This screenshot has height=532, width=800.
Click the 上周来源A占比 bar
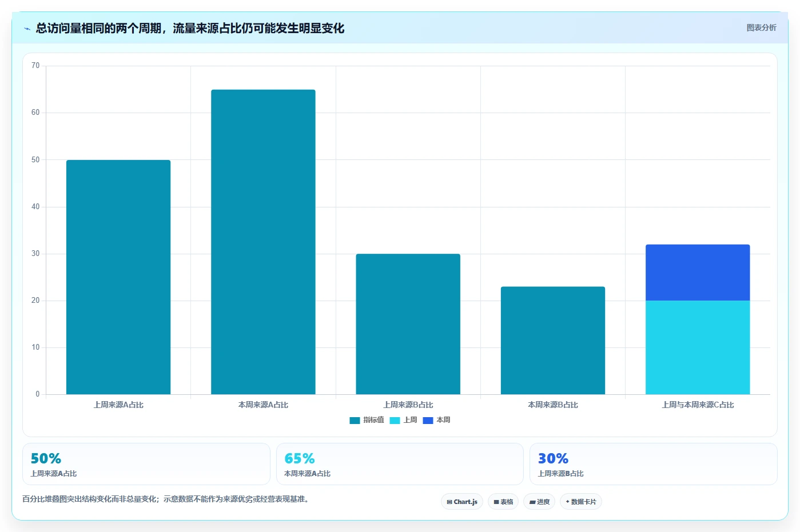[x=118, y=277]
